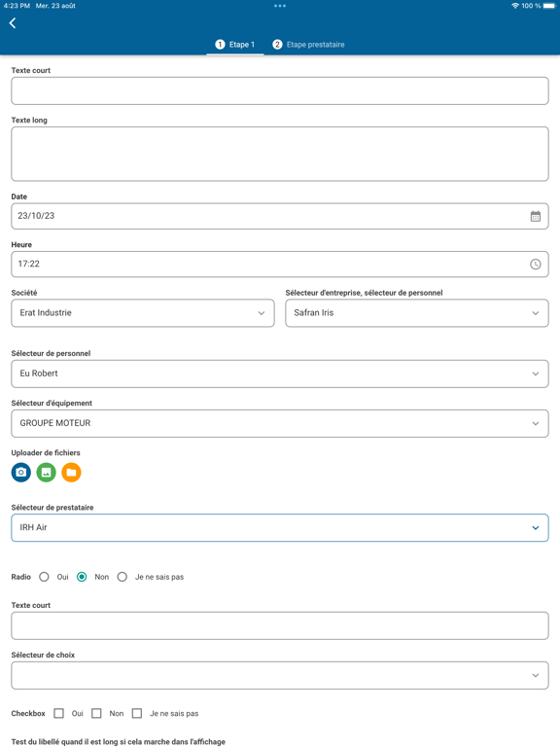Select the Non radio option
The image size is (560, 747).
click(82, 577)
